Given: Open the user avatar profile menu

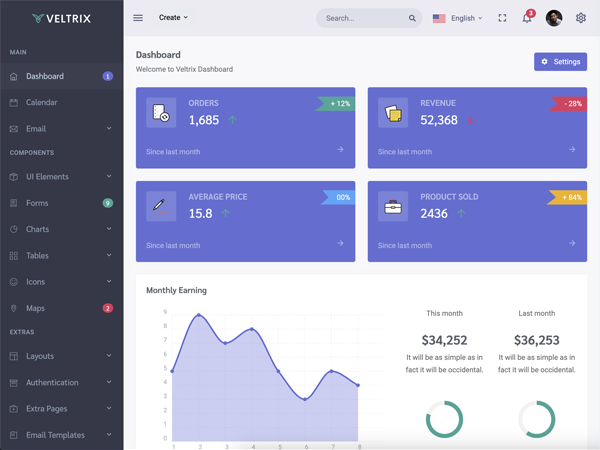Looking at the screenshot, I should 554,18.
